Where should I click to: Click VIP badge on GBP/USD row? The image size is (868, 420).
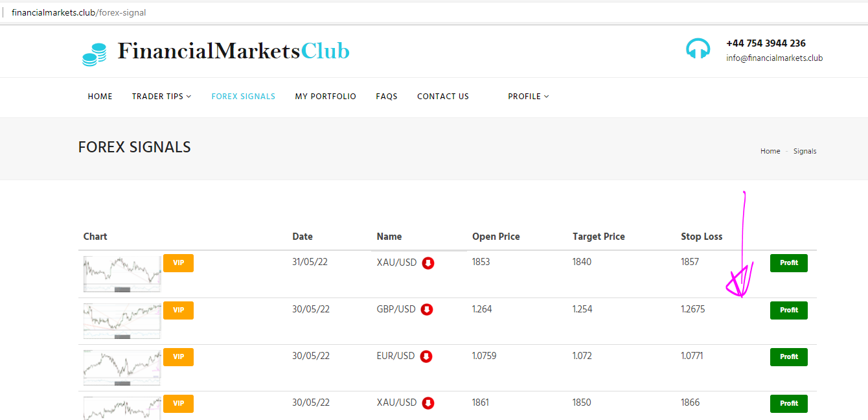(178, 310)
